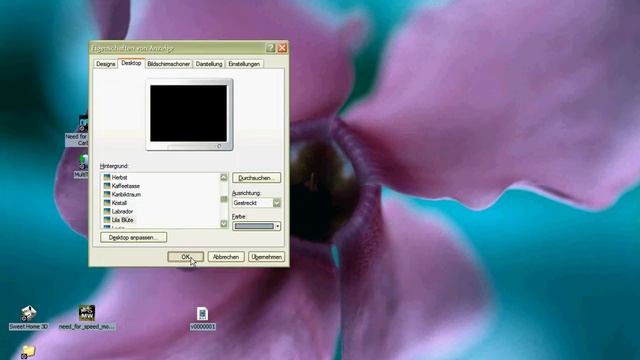Go to the Einstellungen tab
640x360 pixels.
(244, 64)
